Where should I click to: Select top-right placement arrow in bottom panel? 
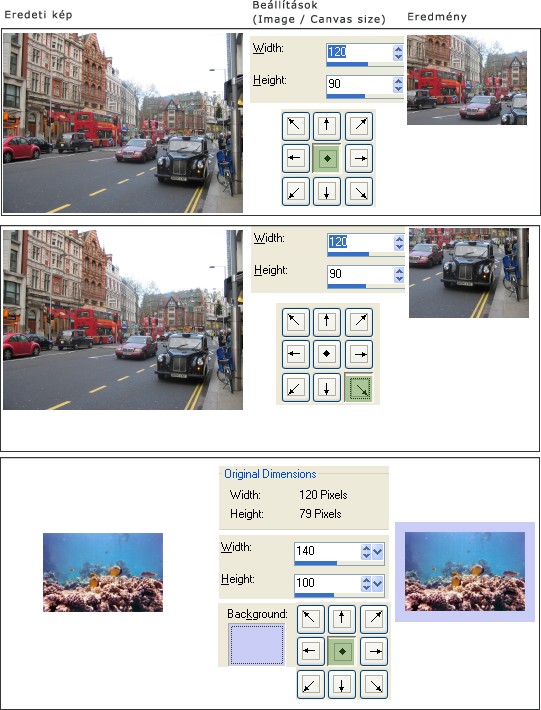tap(374, 619)
